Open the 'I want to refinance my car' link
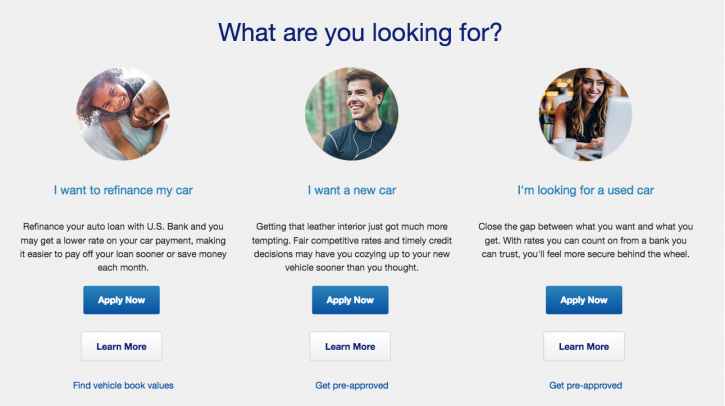Image resolution: width=725 pixels, height=406 pixels. click(123, 190)
